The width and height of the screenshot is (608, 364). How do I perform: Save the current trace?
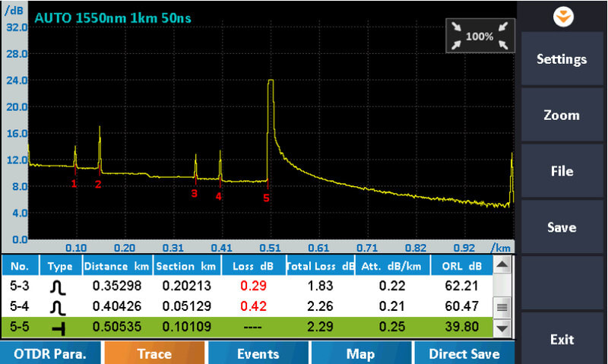pos(562,227)
